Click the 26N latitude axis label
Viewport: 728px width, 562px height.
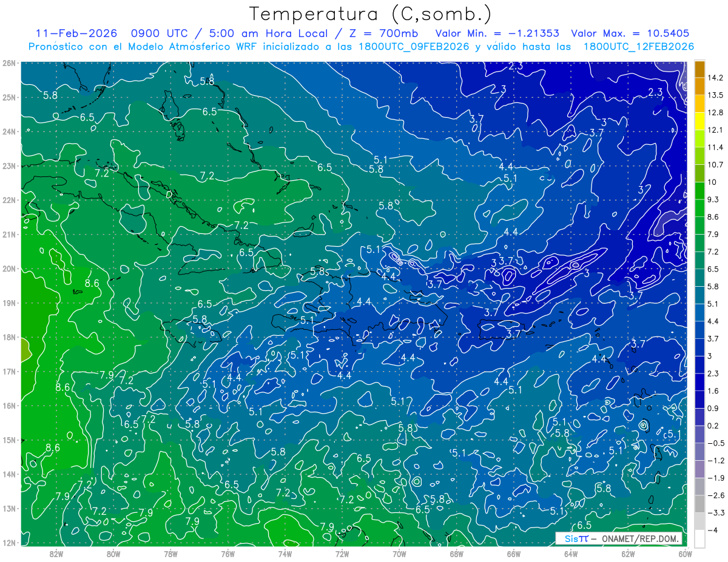8,63
